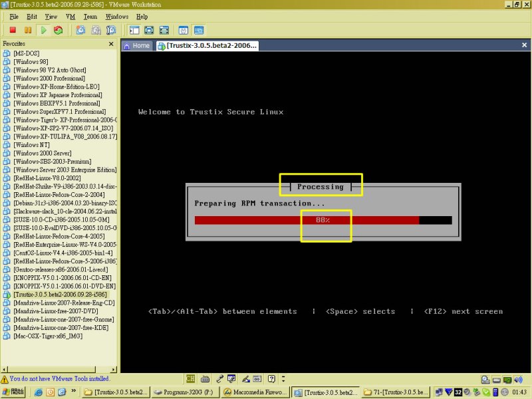532x399 pixels.
Task: Select [Windows-XP-Home-Edition-LEO] entry
Action: [57, 86]
